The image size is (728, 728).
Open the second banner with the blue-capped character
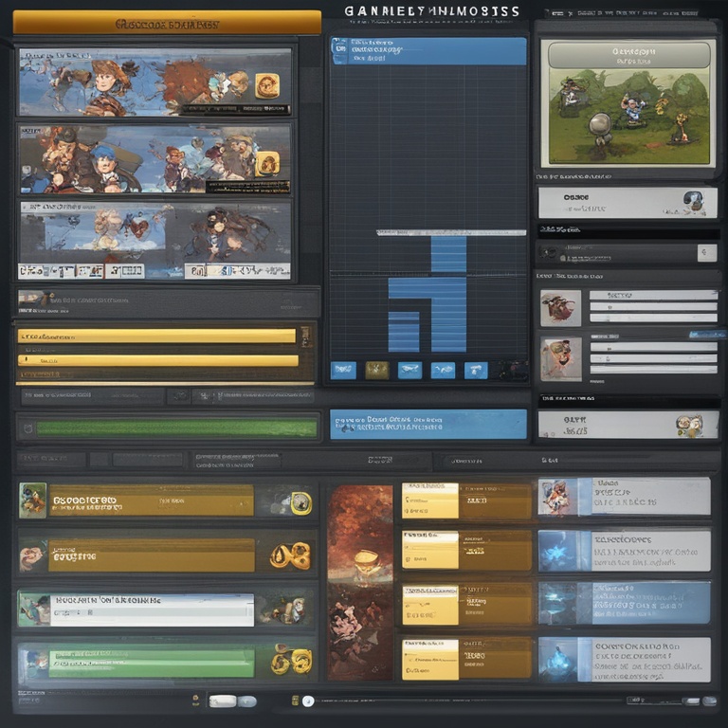coord(155,159)
